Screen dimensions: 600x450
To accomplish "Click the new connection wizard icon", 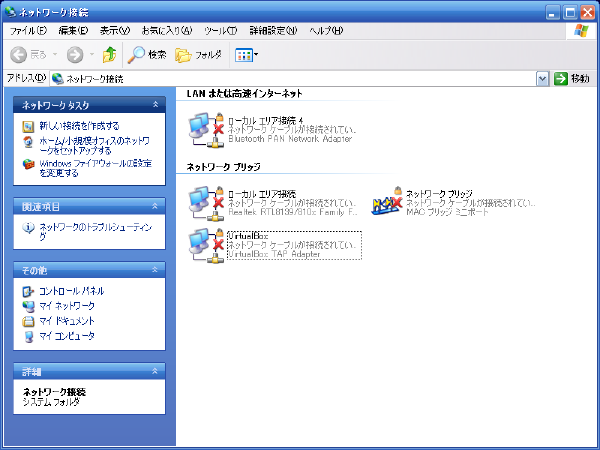I will (x=28, y=126).
